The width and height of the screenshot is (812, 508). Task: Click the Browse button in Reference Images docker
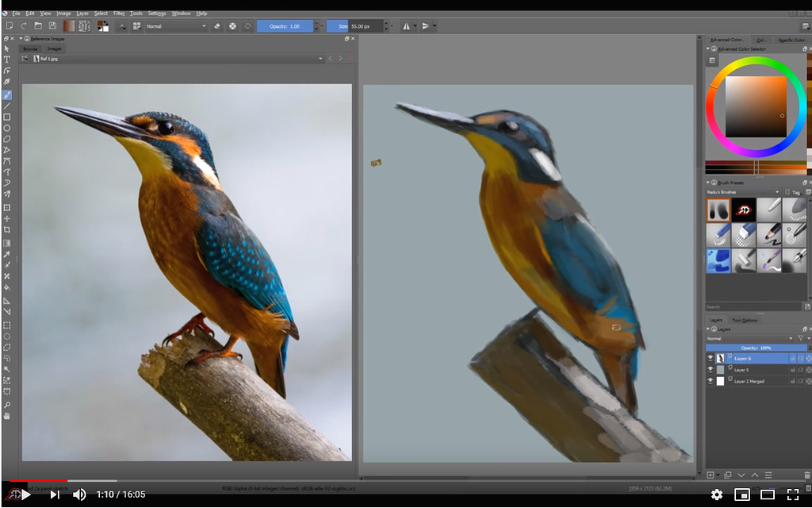(x=32, y=48)
